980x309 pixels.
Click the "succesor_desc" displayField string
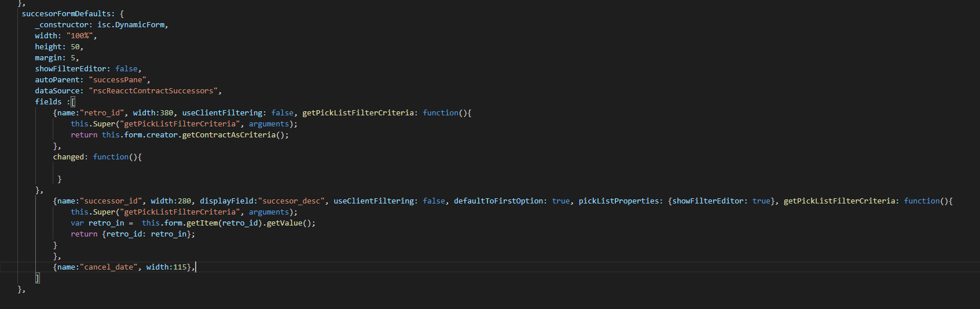pyautogui.click(x=291, y=201)
